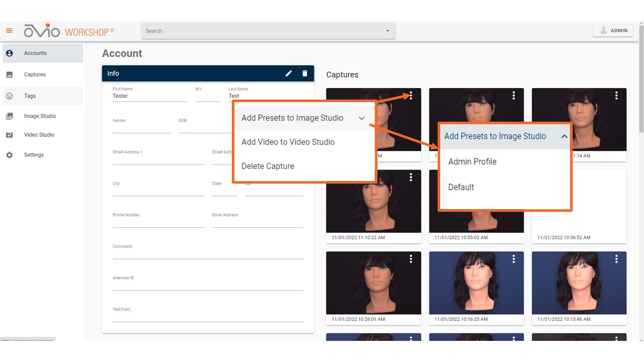Open the ADMIN user menu

tap(613, 31)
